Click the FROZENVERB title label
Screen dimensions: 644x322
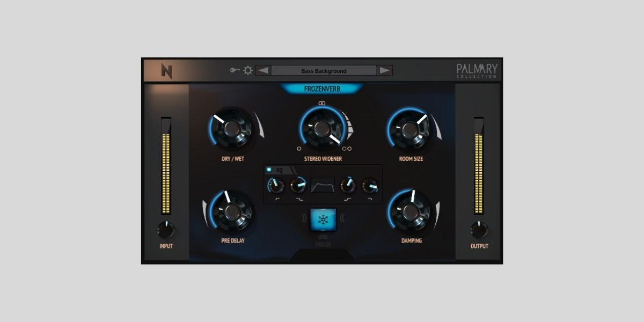coord(323,89)
